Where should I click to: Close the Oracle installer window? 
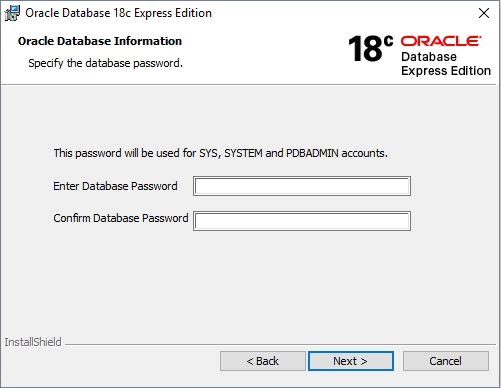pyautogui.click(x=484, y=13)
